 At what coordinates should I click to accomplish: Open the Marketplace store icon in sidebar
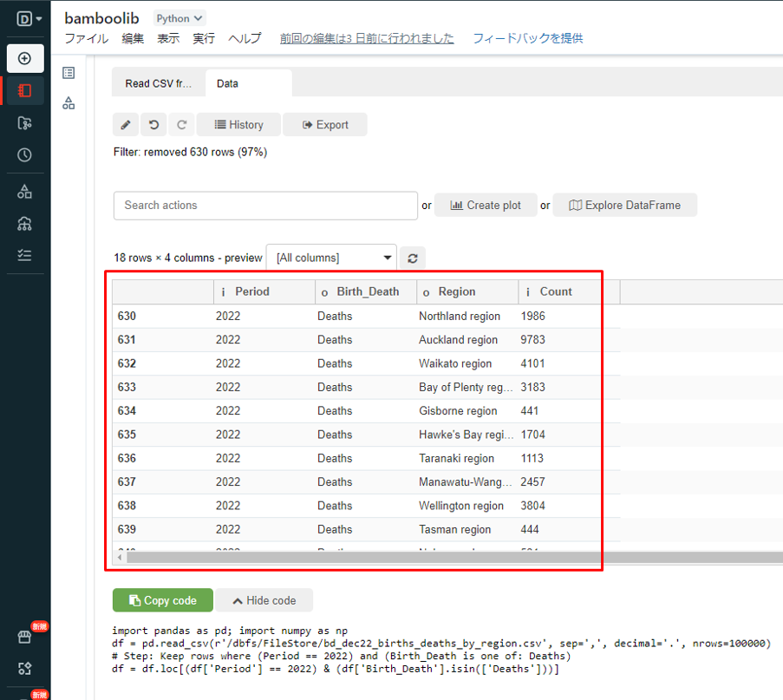(24, 637)
